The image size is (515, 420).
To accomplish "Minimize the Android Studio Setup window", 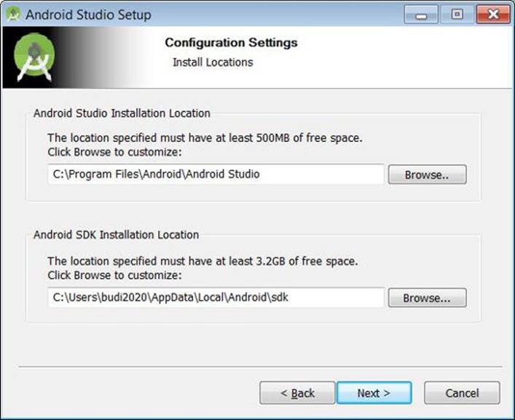I will (421, 15).
